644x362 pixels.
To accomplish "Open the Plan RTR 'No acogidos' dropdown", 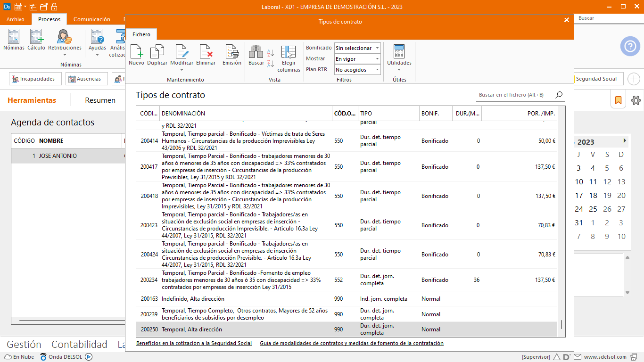I will [377, 70].
